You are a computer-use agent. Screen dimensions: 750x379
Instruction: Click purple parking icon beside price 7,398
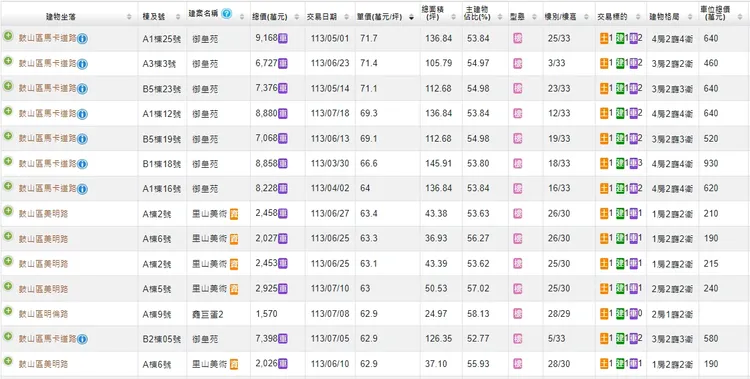coord(283,338)
